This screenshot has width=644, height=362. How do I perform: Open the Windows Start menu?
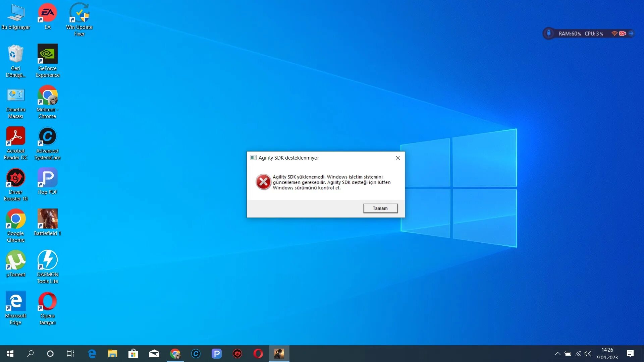pyautogui.click(x=10, y=354)
